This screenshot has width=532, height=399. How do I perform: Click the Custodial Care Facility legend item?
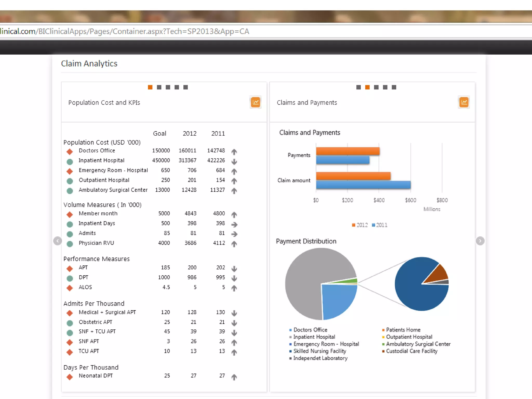[411, 351]
